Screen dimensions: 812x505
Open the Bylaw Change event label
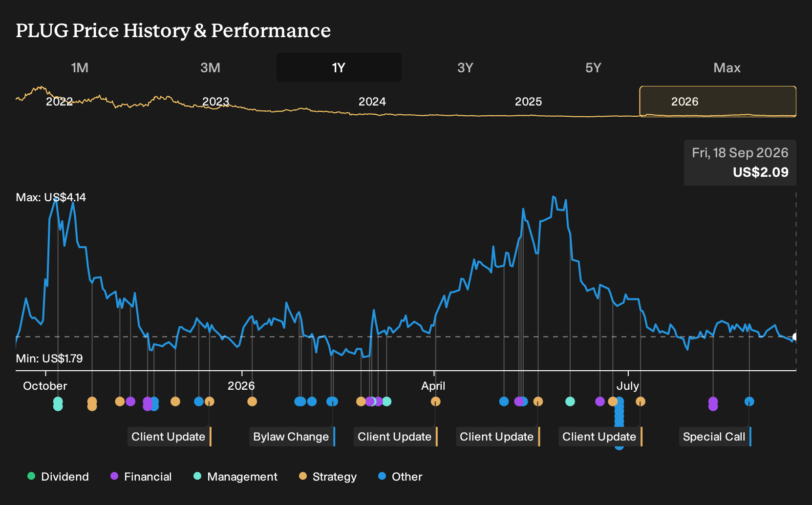[x=292, y=437]
